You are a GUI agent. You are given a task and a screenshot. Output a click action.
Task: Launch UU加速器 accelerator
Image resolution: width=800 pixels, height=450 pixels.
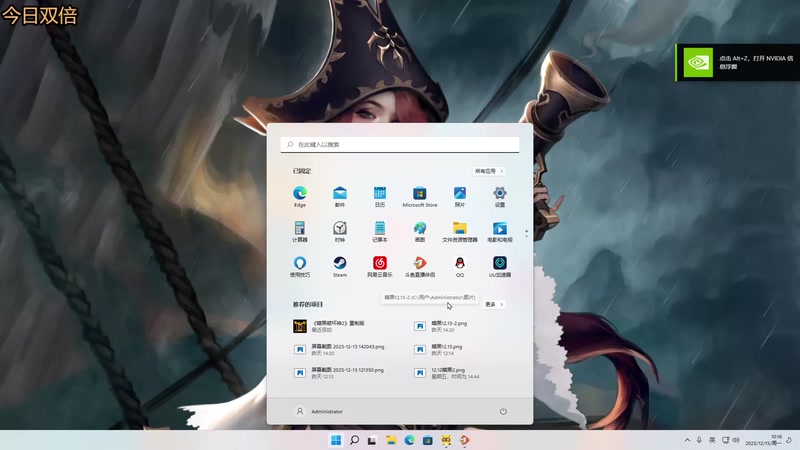[x=499, y=266]
